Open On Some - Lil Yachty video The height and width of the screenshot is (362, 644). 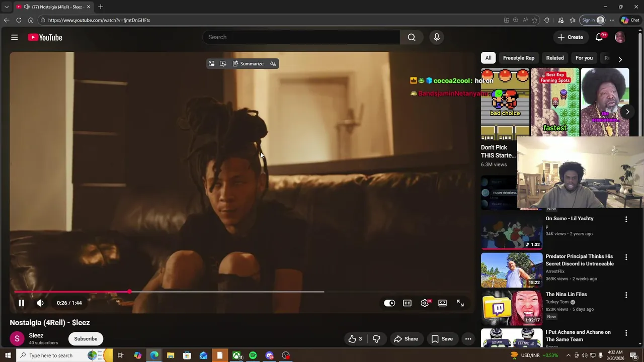570,219
